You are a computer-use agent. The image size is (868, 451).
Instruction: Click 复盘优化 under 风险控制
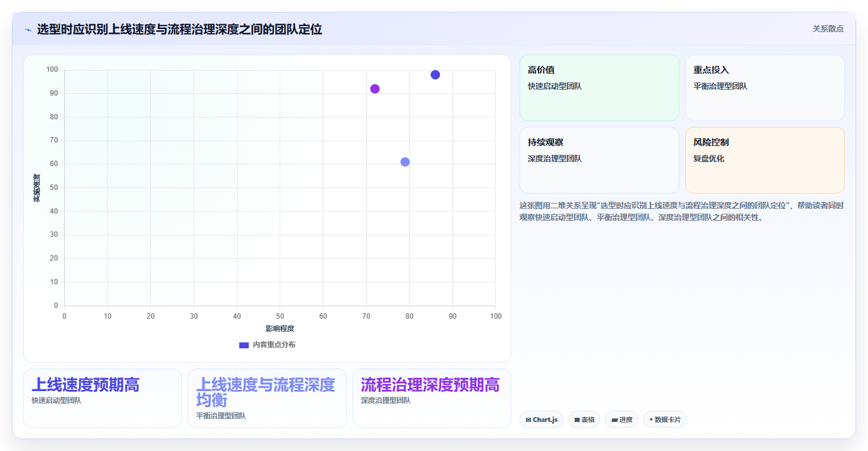[709, 158]
